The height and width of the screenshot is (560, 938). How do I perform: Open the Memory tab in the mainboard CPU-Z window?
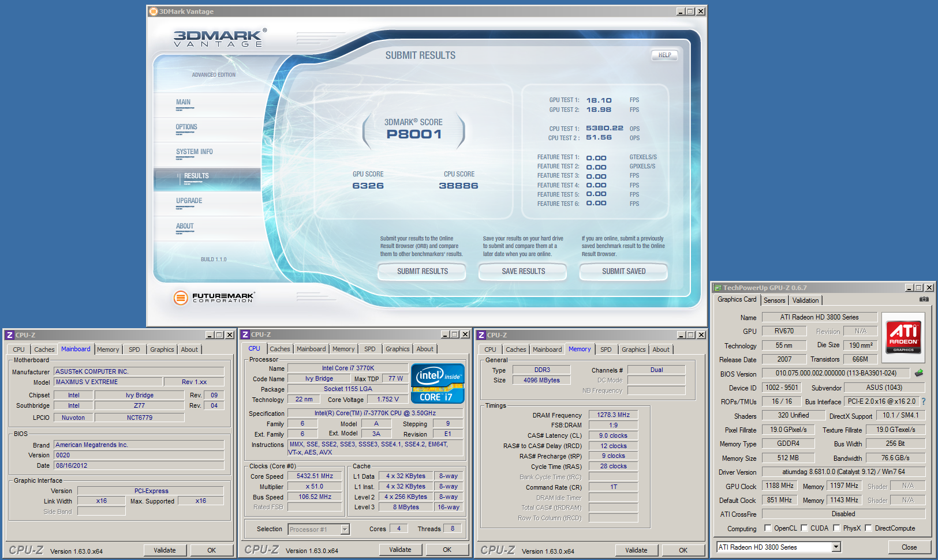pyautogui.click(x=108, y=349)
